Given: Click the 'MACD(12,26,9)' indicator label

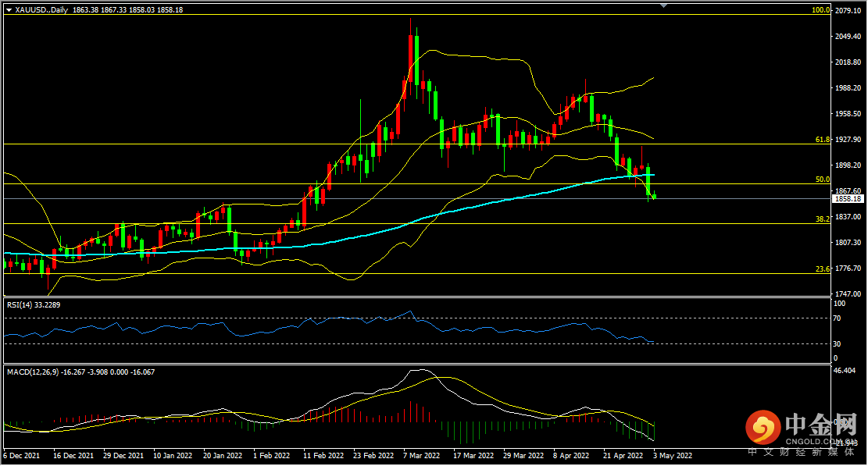Looking at the screenshot, I should (x=34, y=372).
